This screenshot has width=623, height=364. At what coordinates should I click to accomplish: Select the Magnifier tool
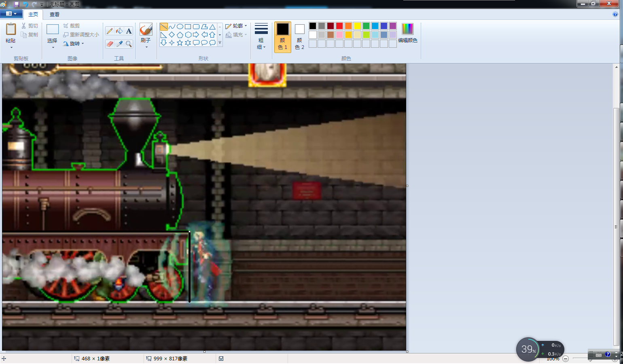click(x=129, y=44)
